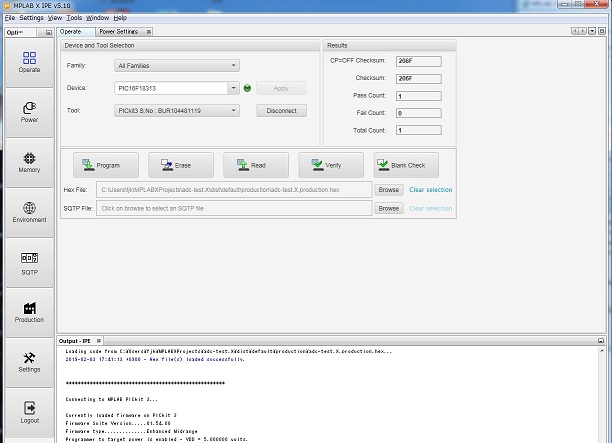Click the Fail Count field
The height and width of the screenshot is (443, 613).
[x=419, y=113]
